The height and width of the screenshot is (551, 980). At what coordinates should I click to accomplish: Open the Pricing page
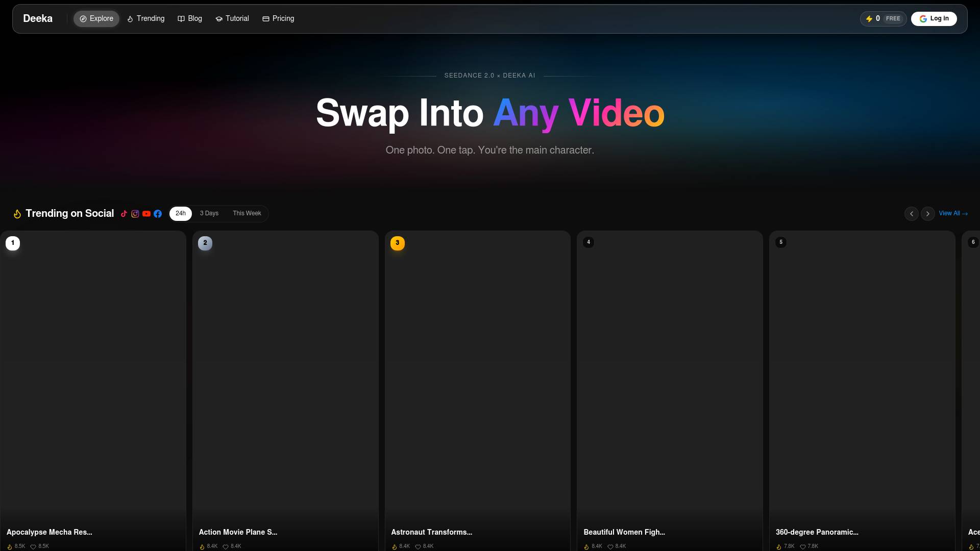coord(278,19)
